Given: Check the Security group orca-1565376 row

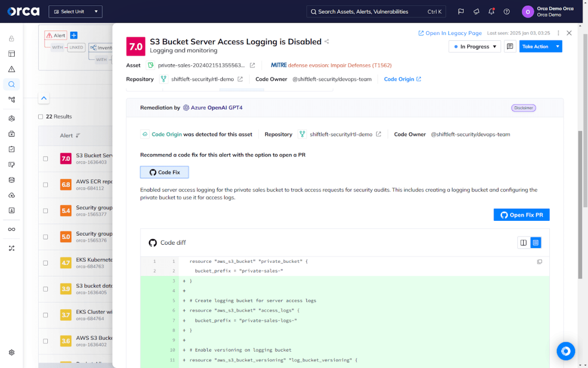Looking at the screenshot, I should (45, 237).
